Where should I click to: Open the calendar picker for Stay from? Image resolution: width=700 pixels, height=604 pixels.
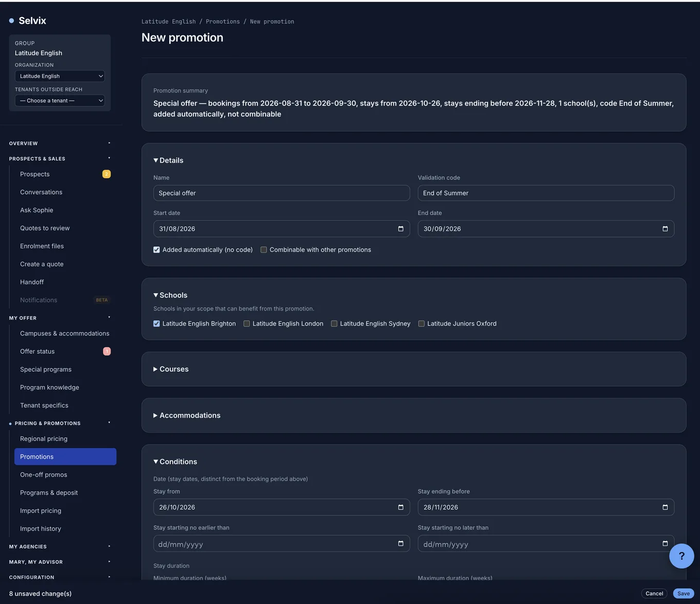(401, 507)
